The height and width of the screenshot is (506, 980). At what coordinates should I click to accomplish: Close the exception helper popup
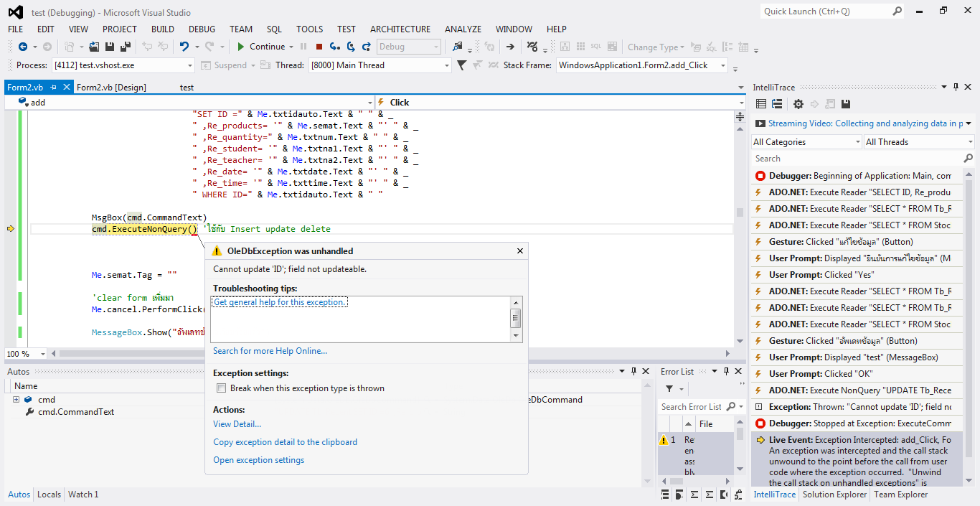pyautogui.click(x=520, y=251)
